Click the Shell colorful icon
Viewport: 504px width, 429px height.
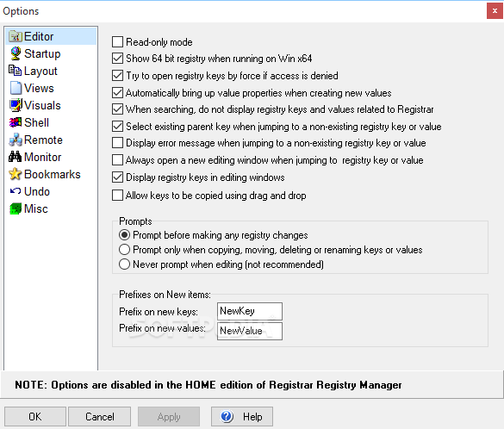(16, 122)
